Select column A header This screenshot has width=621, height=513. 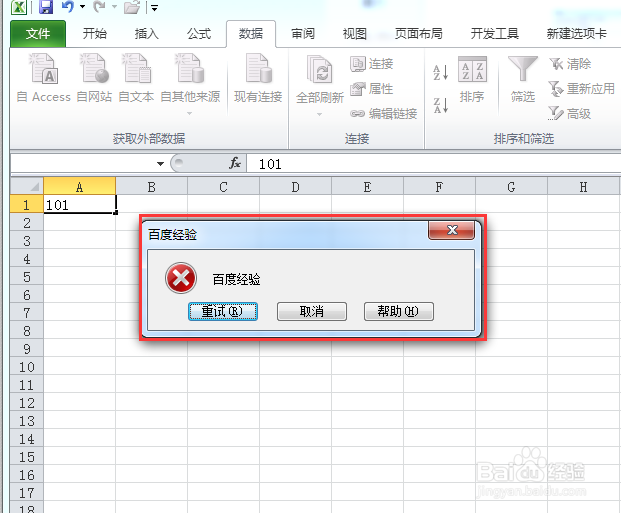80,187
